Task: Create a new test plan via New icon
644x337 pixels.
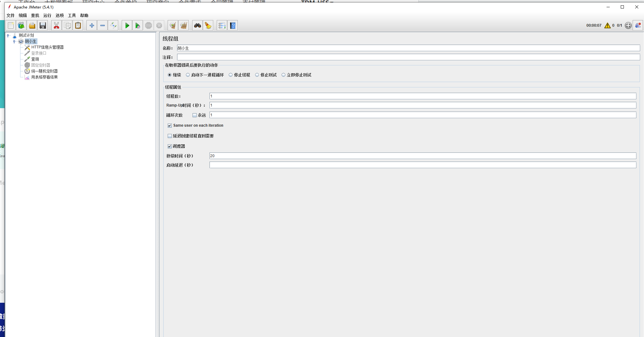Action: tap(11, 25)
